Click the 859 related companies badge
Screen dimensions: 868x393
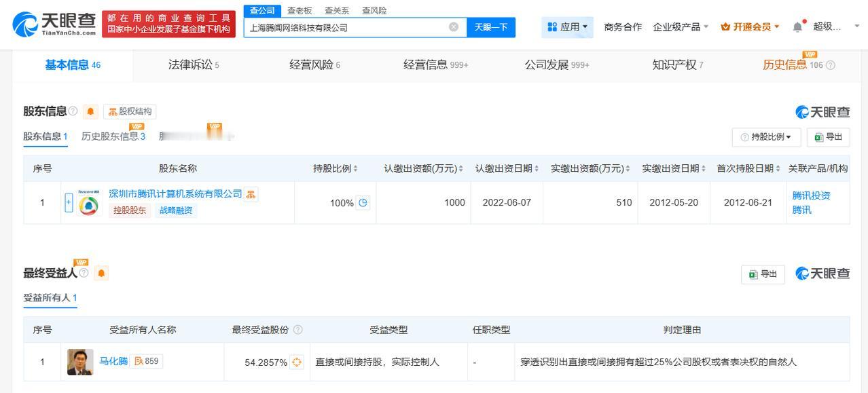tap(147, 361)
